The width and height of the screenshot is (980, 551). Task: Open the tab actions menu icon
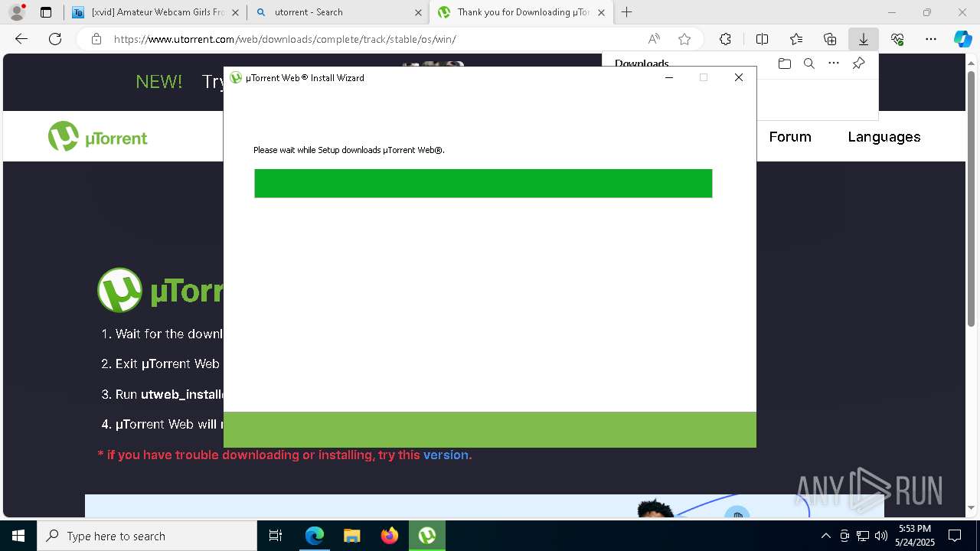pyautogui.click(x=46, y=12)
